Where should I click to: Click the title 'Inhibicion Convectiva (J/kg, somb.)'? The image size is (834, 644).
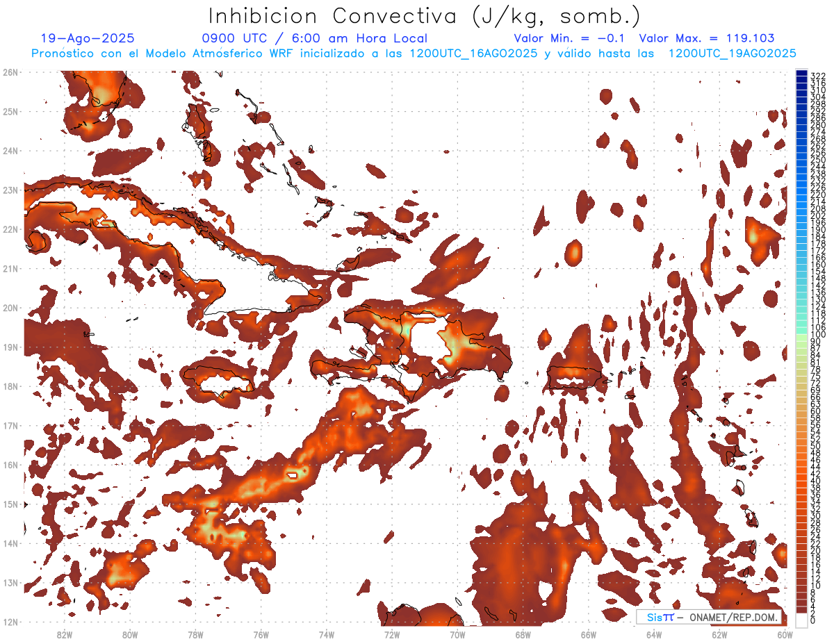pos(425,16)
